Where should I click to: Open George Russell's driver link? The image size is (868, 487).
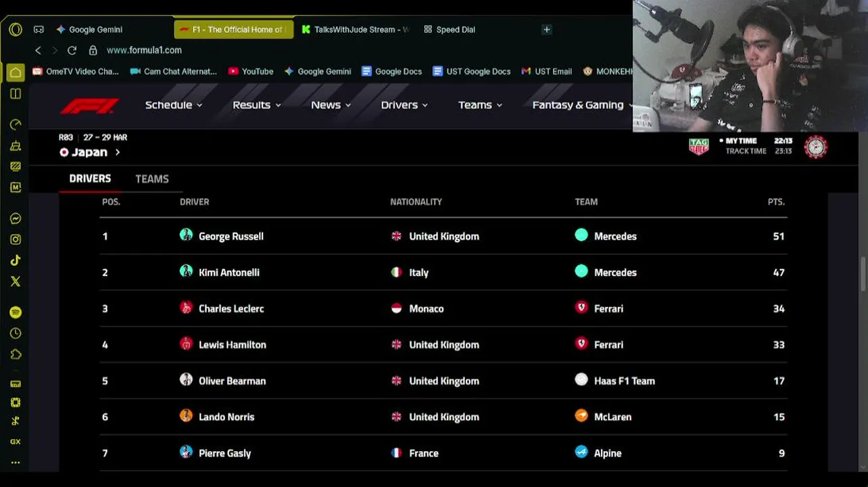tap(231, 236)
